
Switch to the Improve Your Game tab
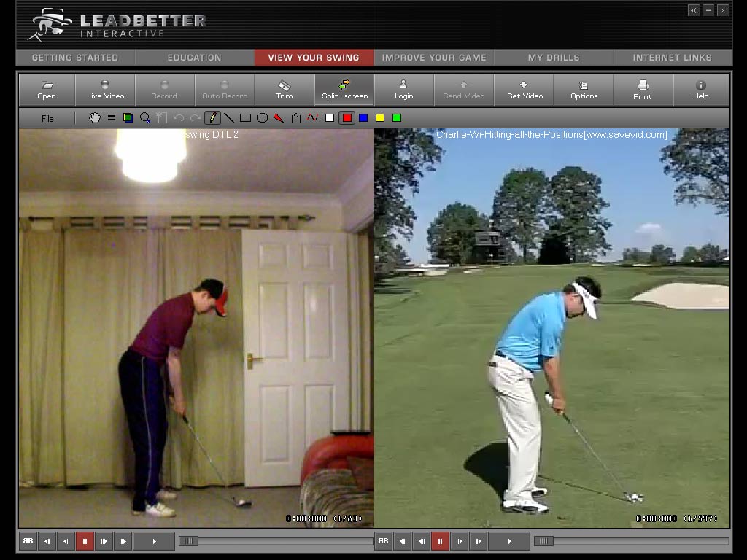434,58
